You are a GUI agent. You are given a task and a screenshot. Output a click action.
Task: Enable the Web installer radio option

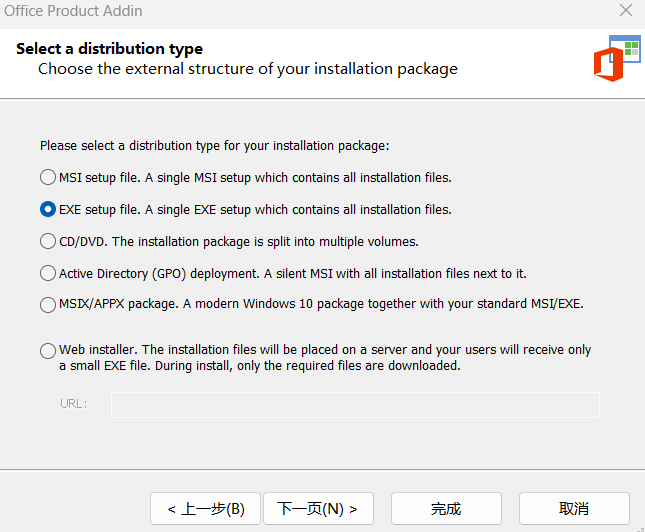pos(48,350)
